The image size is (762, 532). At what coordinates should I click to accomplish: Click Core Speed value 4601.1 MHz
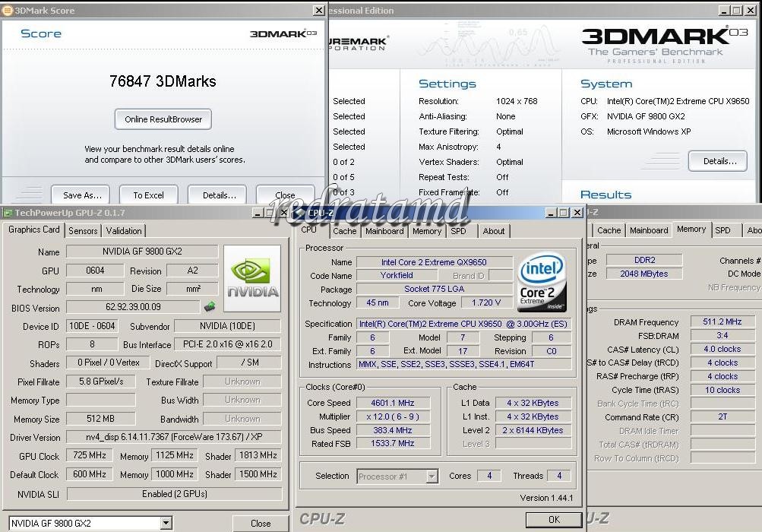(393, 403)
